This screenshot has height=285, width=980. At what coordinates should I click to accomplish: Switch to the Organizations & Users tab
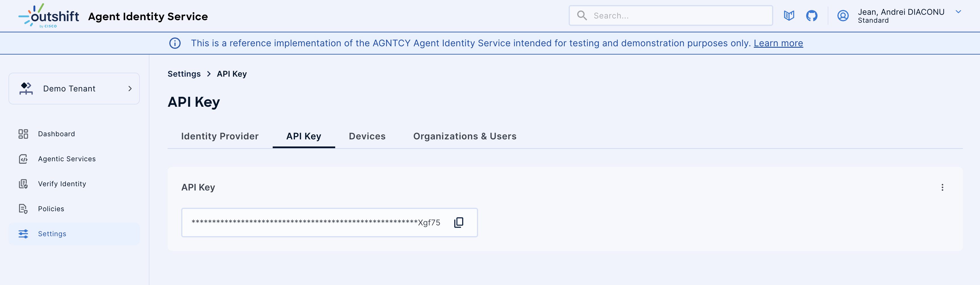[x=464, y=136]
